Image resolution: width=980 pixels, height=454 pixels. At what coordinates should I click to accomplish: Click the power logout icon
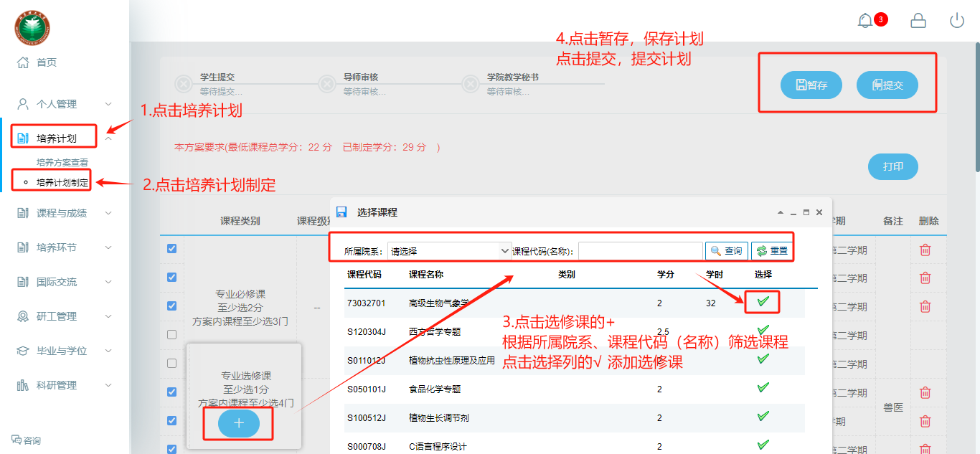pyautogui.click(x=957, y=21)
